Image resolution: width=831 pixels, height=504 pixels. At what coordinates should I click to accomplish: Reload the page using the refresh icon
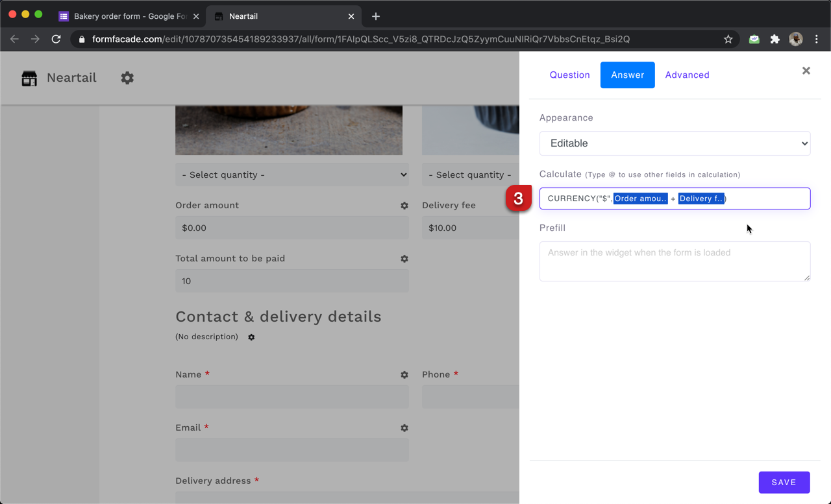tap(56, 39)
